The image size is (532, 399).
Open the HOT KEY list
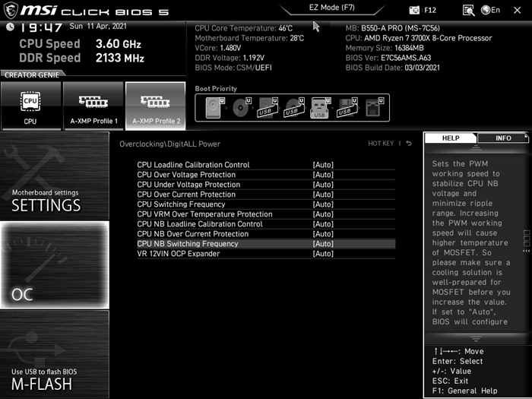[x=381, y=144]
